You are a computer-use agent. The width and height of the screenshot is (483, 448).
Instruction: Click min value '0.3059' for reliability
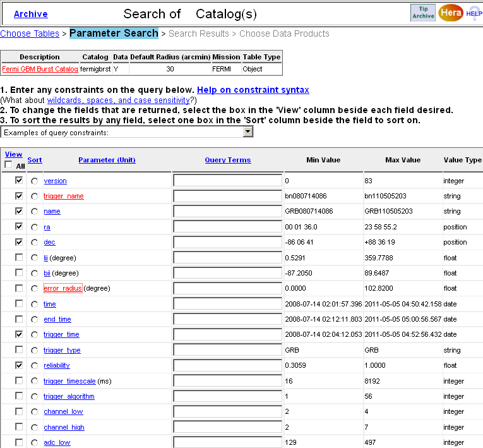coord(295,365)
